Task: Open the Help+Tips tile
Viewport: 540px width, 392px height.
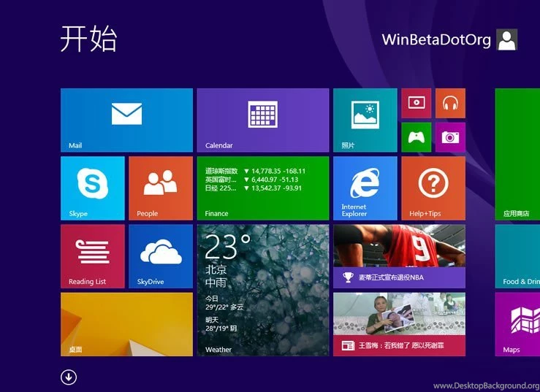Action: pos(433,188)
